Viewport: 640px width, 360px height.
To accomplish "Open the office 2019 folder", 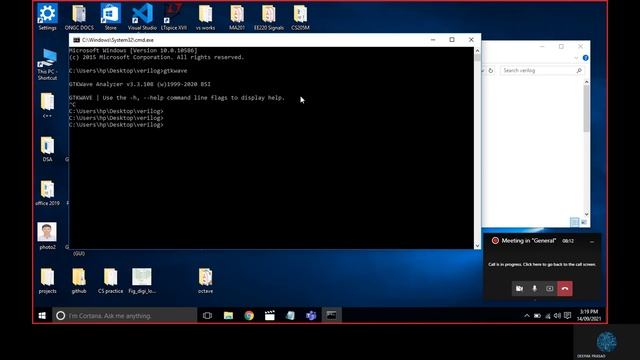I will click(47, 193).
